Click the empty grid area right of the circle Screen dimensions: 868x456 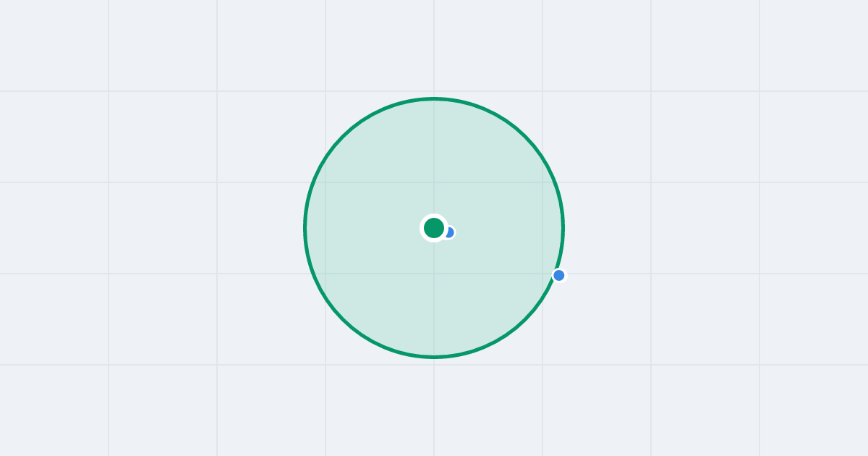[x=705, y=228]
